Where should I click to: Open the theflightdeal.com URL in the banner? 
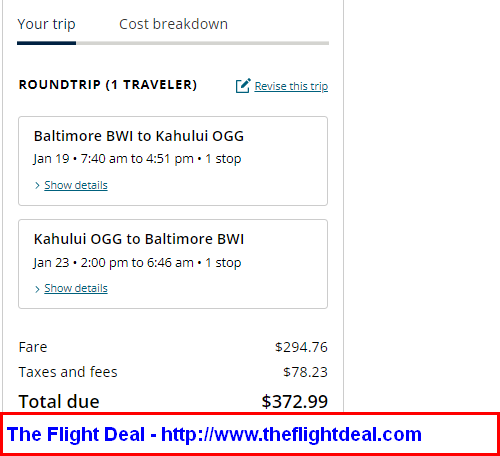click(x=291, y=434)
